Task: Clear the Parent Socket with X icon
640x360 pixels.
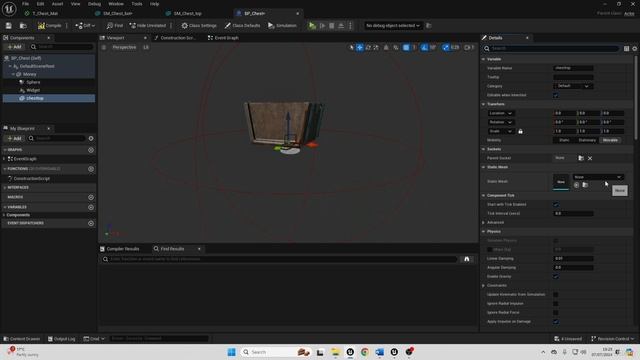Action: pyautogui.click(x=590, y=158)
